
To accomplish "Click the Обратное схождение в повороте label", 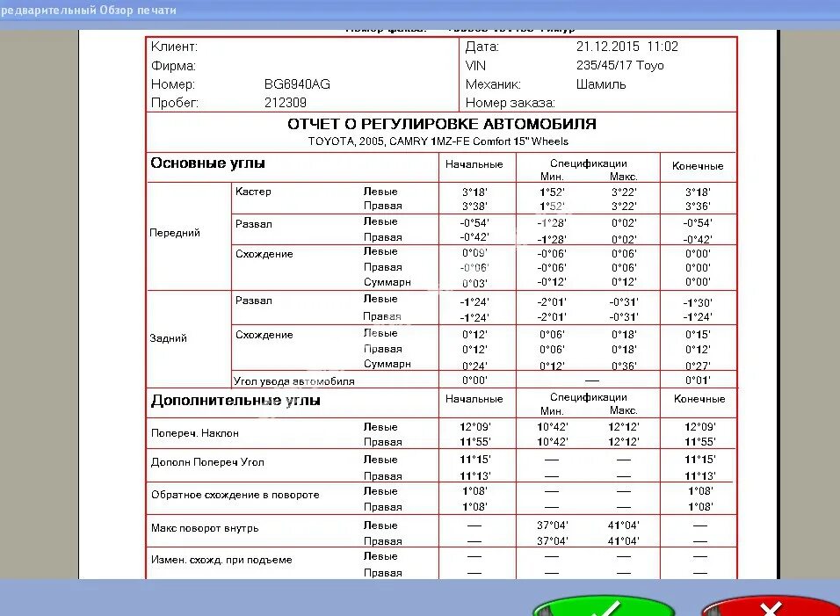I will point(235,495).
